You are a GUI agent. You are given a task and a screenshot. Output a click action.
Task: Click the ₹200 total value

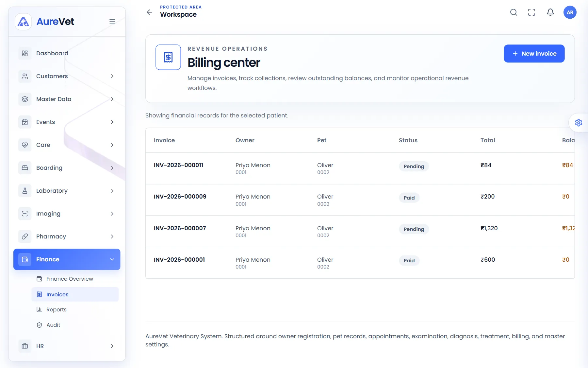point(487,197)
